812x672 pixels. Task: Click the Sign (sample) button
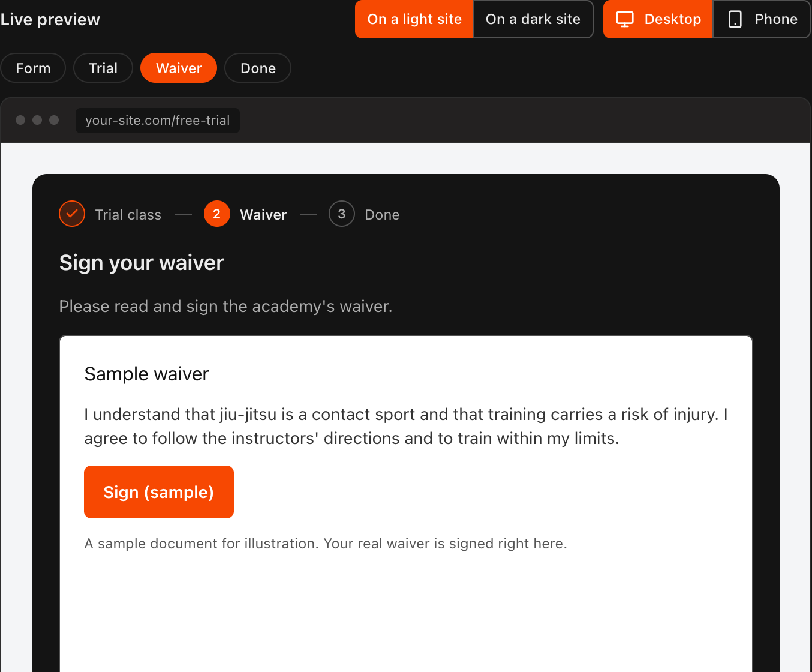(x=159, y=492)
